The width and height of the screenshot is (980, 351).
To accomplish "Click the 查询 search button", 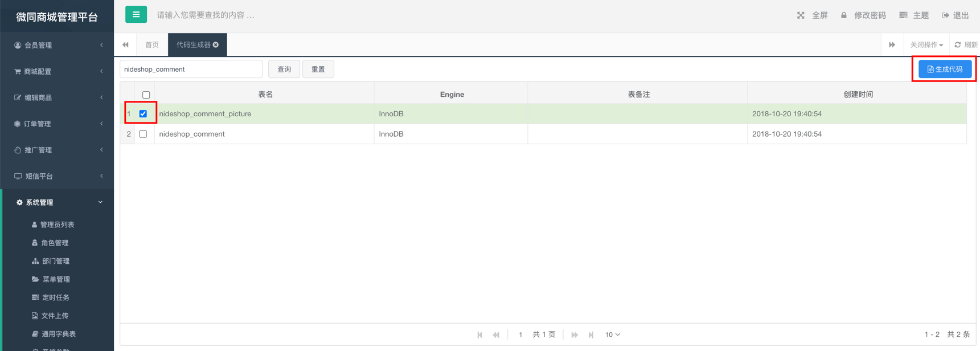I will (x=284, y=70).
